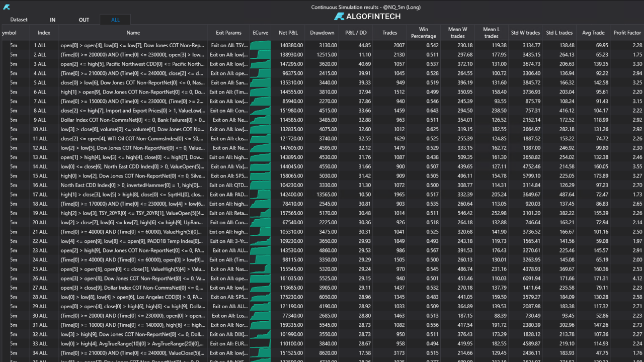Switch to the IN dataset tab
Image resolution: width=644 pixels, height=362 pixels.
point(52,20)
